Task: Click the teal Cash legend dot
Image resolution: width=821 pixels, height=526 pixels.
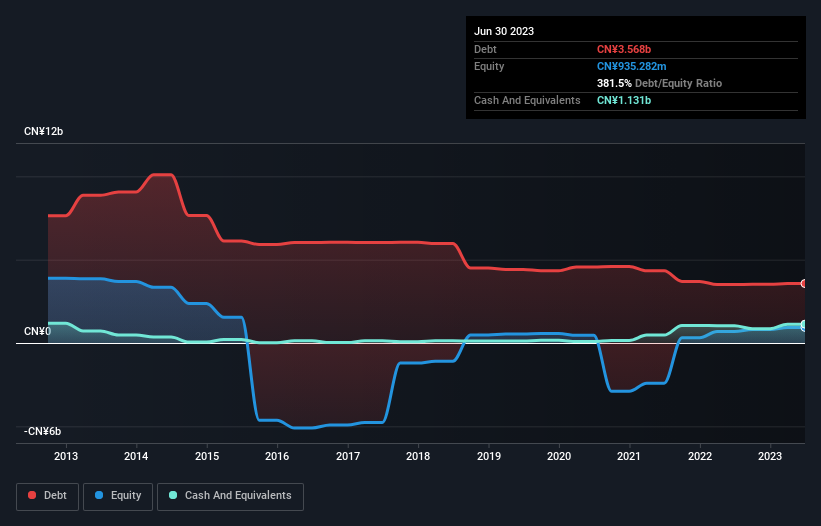Action: [x=173, y=495]
